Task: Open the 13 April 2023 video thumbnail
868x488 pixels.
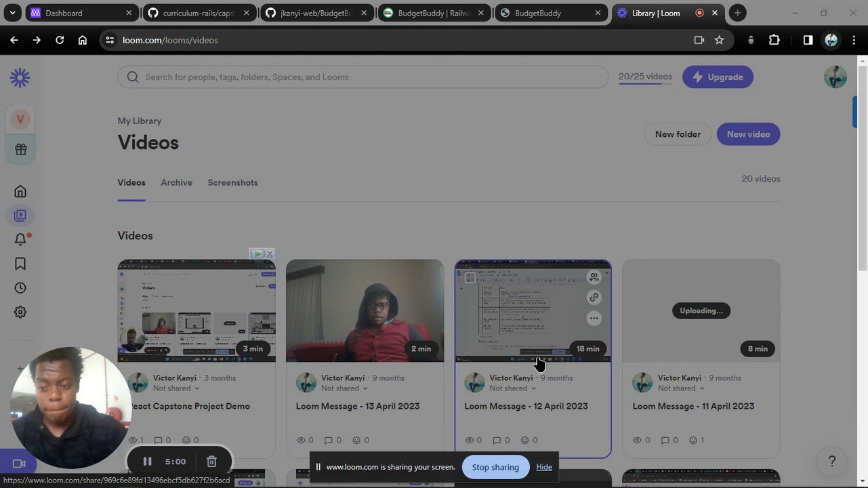Action: [365, 310]
